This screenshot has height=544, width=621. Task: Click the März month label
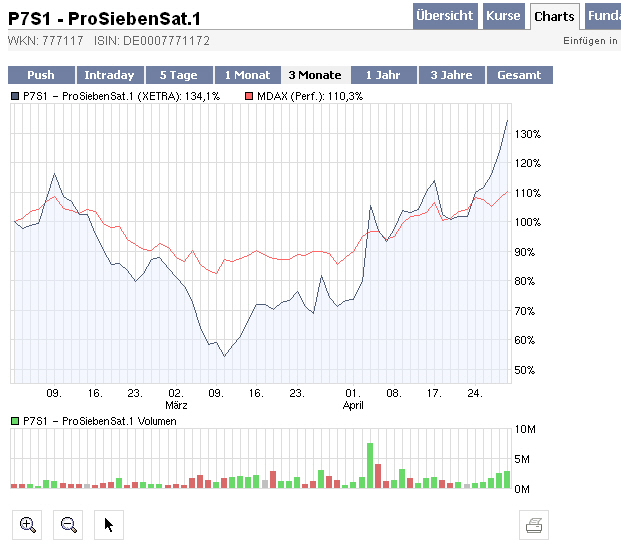176,405
